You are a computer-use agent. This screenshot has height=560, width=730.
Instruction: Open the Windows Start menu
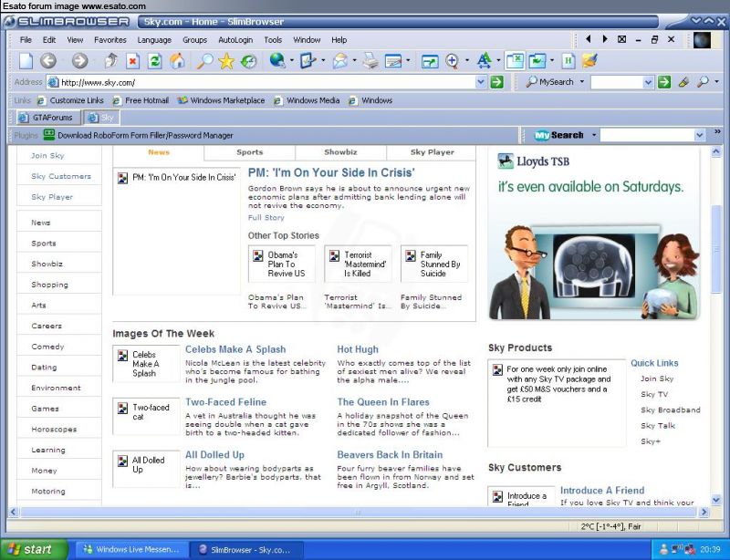tap(34, 550)
